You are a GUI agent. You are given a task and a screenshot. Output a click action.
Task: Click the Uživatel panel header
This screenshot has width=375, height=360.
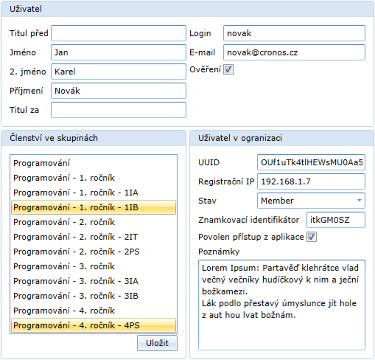187,9
